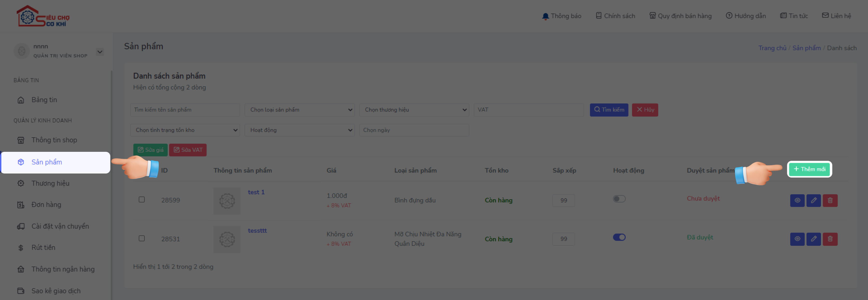
Task: Open Sao kê giao dịch in sidebar
Action: [x=56, y=291]
